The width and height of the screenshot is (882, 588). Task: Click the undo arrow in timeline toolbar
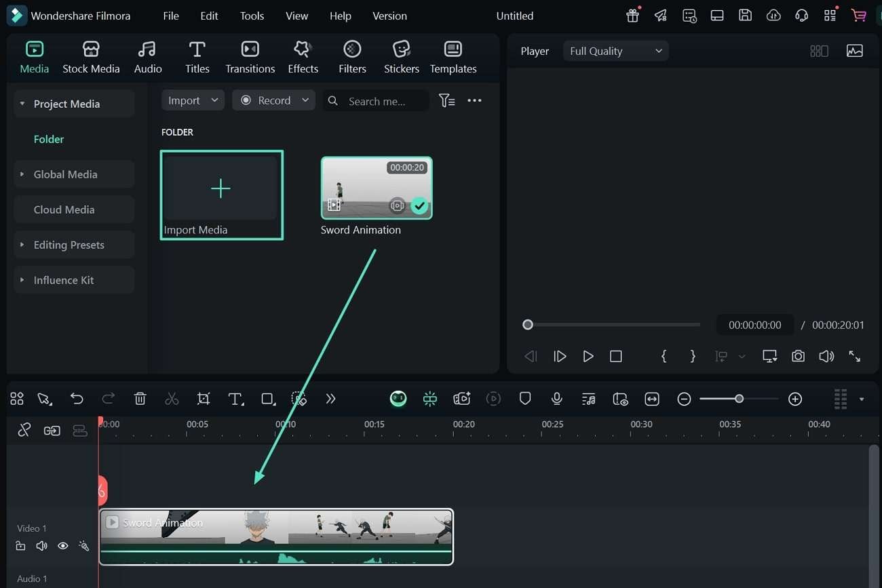[77, 399]
